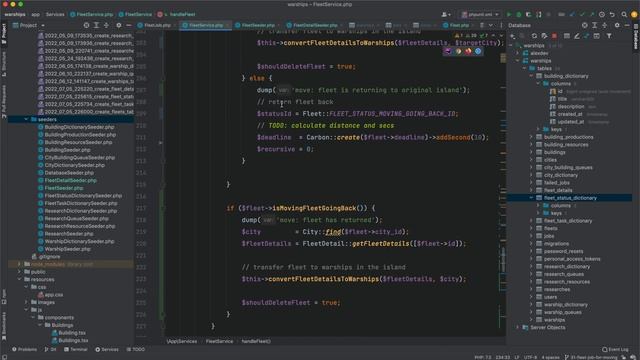640x360 pixels.
Task: Collapse the fleet_status_dictionary table
Action: click(531, 198)
